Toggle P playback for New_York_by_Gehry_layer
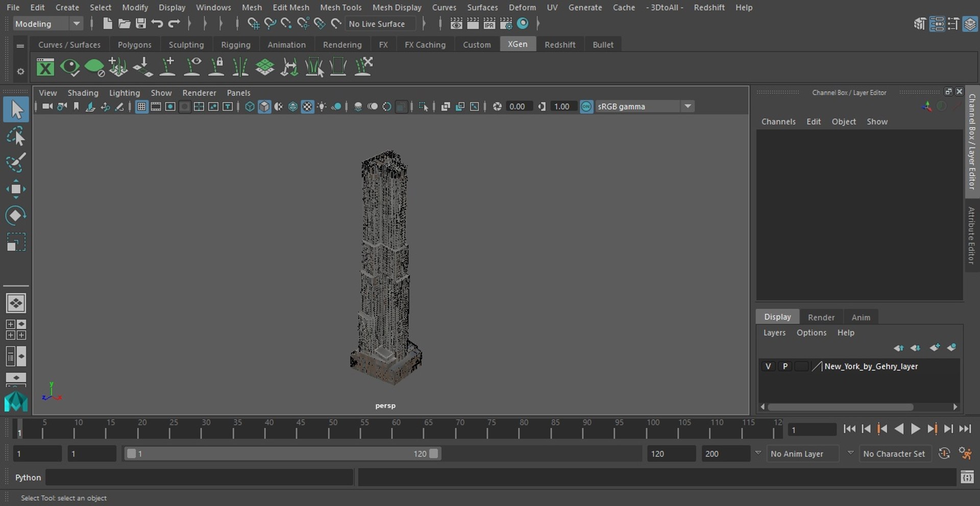Screen dimensions: 980x506 [785, 366]
